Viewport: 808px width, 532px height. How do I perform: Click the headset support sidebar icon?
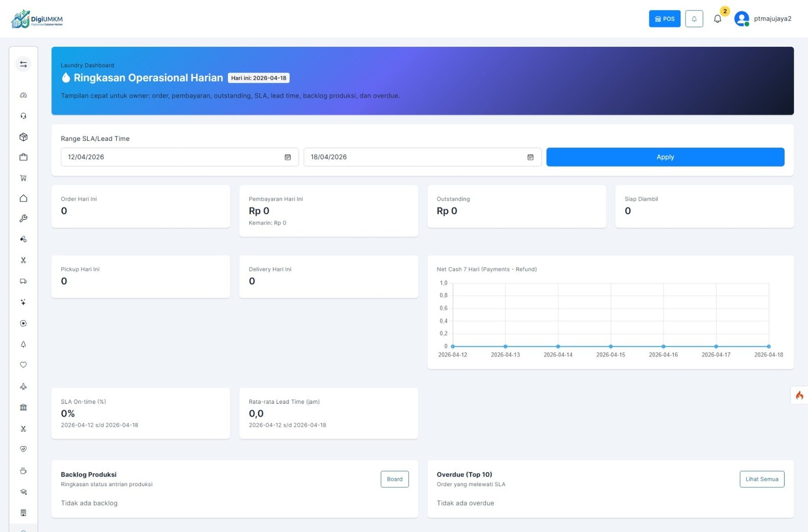(23, 116)
